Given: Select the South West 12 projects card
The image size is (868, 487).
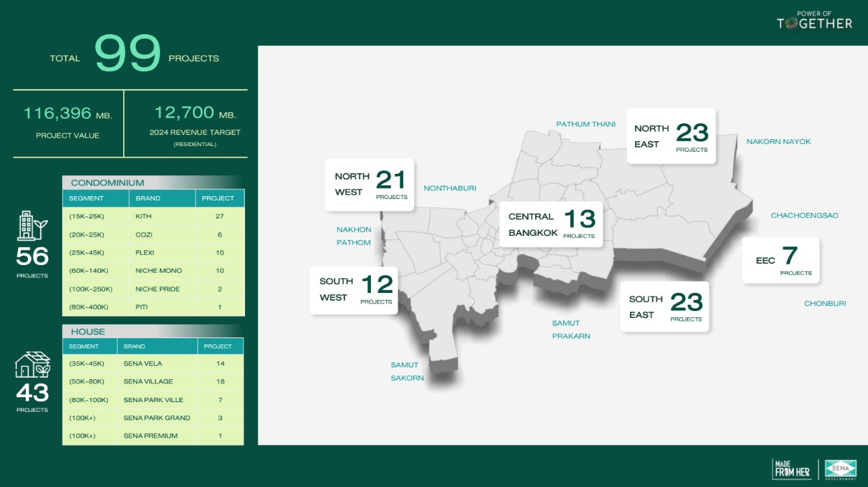Looking at the screenshot, I should 354,290.
